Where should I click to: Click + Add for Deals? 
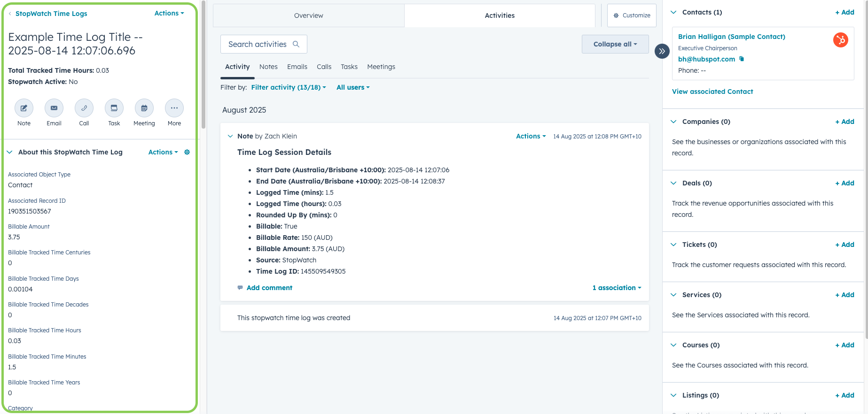coord(845,183)
